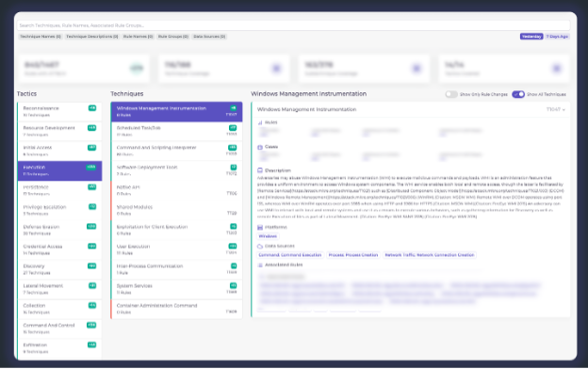Image resolution: width=588 pixels, height=369 pixels.
Task: Click the green badge on the User Execution row
Action: [x=233, y=247]
